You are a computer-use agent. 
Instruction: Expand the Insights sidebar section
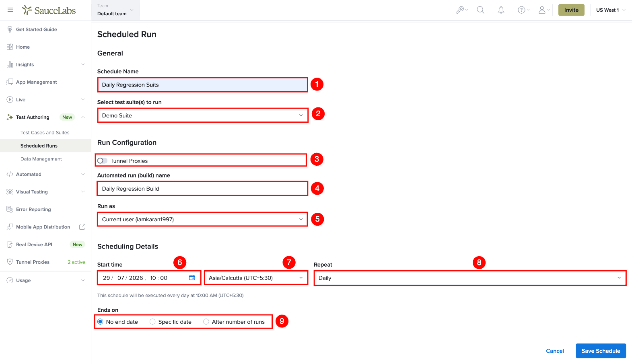(83, 65)
